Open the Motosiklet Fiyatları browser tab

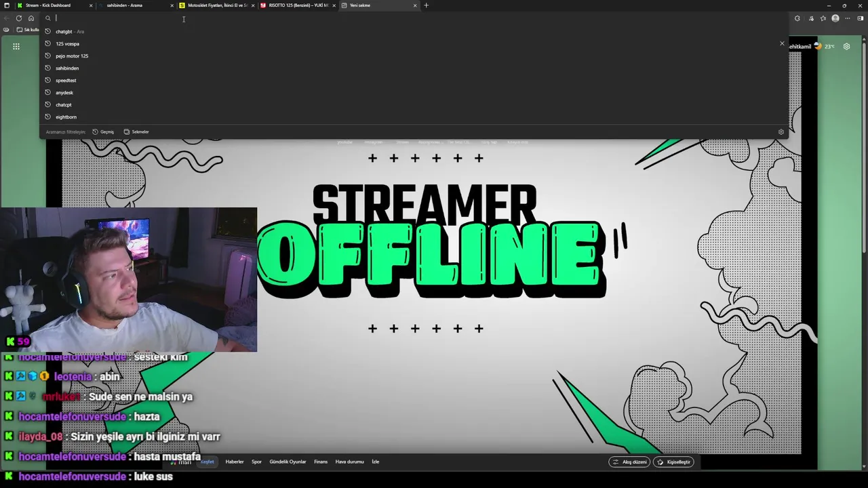[217, 5]
